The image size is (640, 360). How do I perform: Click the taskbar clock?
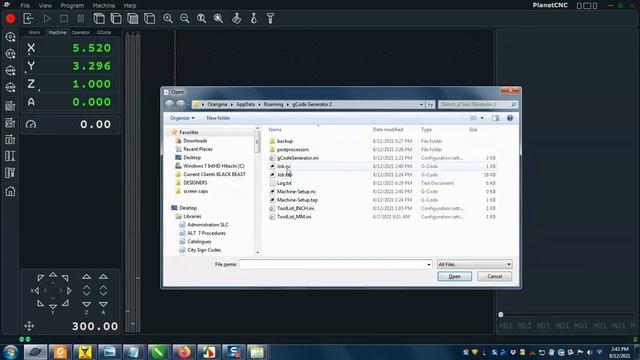pyautogui.click(x=620, y=352)
